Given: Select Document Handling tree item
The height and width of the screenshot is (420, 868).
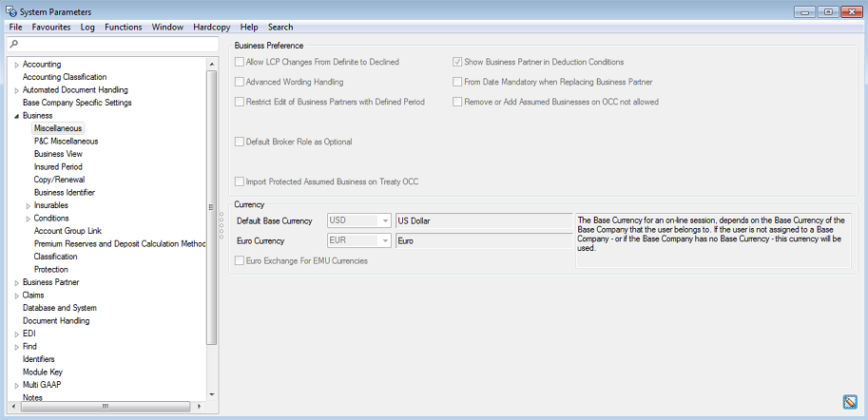Looking at the screenshot, I should (56, 321).
